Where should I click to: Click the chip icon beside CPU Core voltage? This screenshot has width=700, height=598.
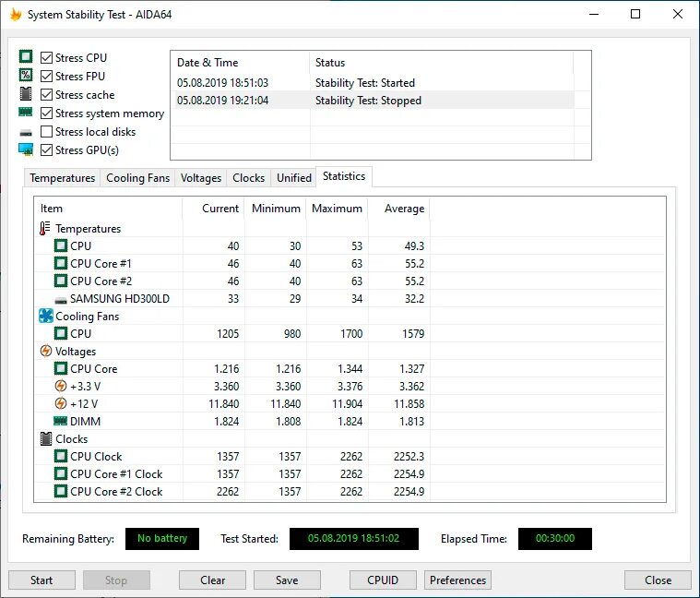(61, 368)
